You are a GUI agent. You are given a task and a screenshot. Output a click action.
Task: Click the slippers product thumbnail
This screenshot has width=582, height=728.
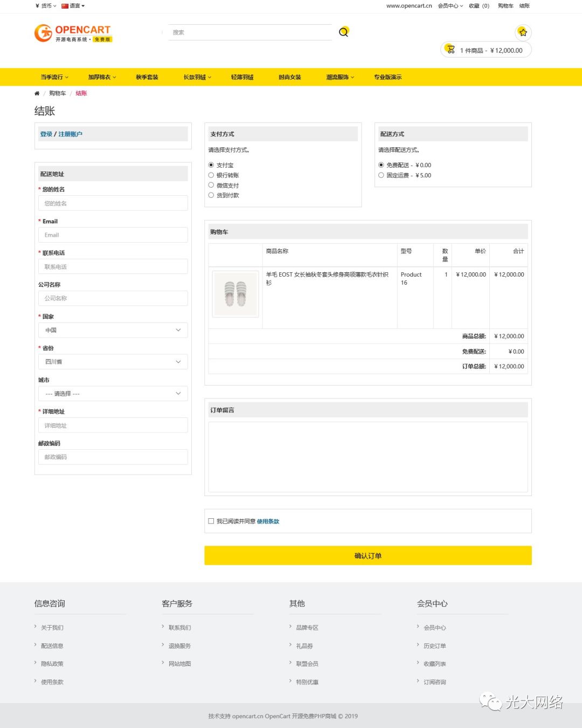[235, 294]
